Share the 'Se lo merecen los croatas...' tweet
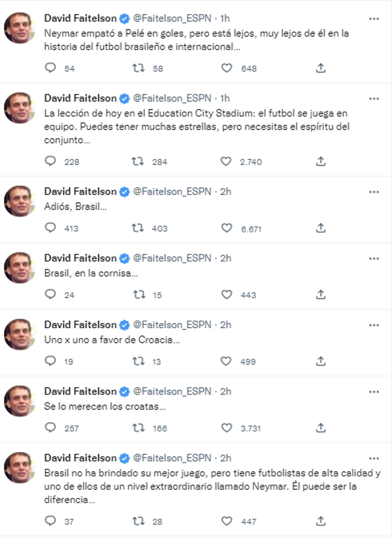This screenshot has height=538, width=392. pyautogui.click(x=321, y=428)
